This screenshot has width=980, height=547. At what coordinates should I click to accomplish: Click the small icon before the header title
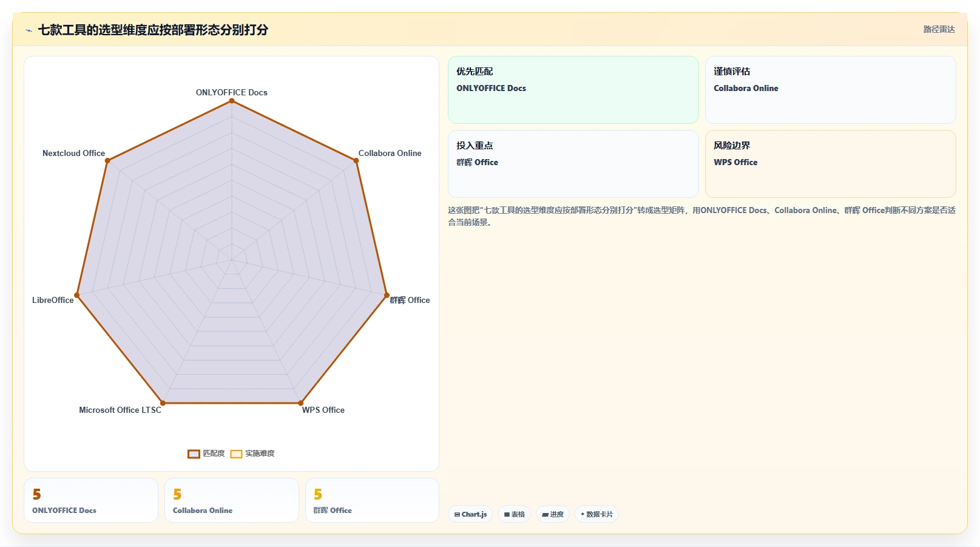pos(29,30)
